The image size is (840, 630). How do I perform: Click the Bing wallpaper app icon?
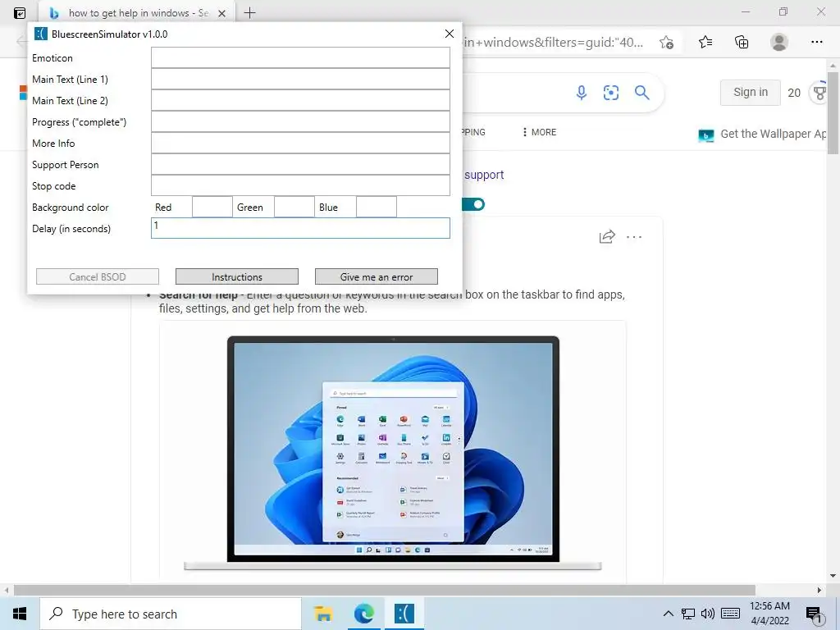click(706, 135)
